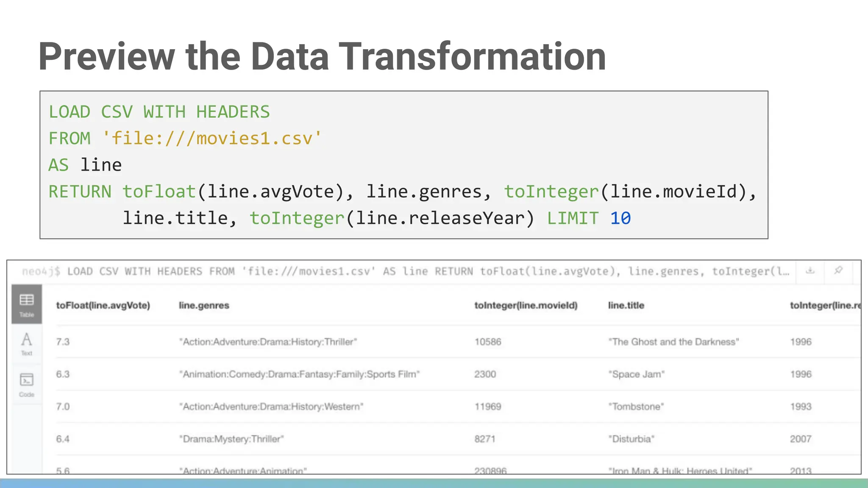The height and width of the screenshot is (488, 868).
Task: Select the toFloat(line.avgVote) column header
Action: click(x=103, y=305)
